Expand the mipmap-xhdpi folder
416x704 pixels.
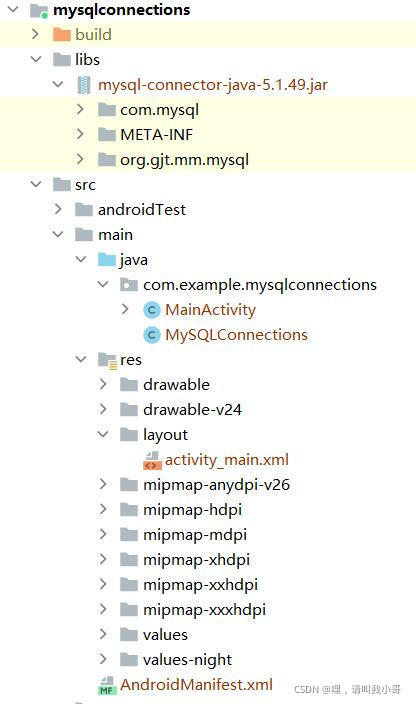click(x=103, y=559)
